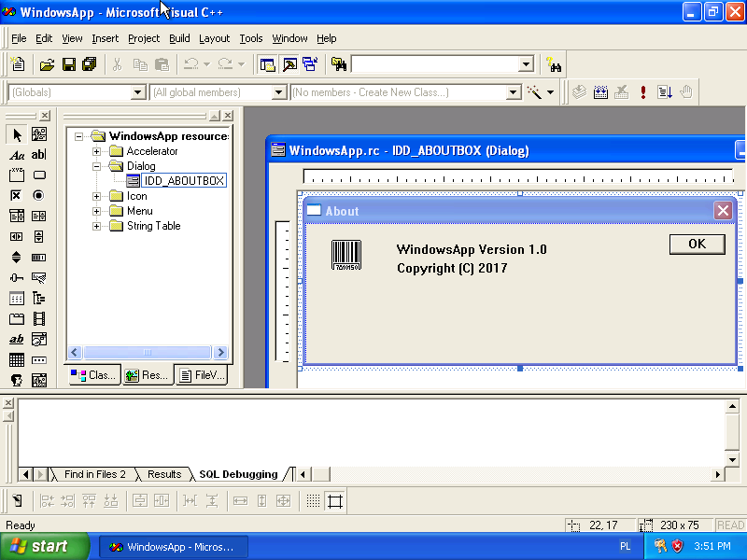Viewport: 747px width, 560px height.
Task: Select the IDD_ABOUTBOX tree item
Action: [184, 180]
